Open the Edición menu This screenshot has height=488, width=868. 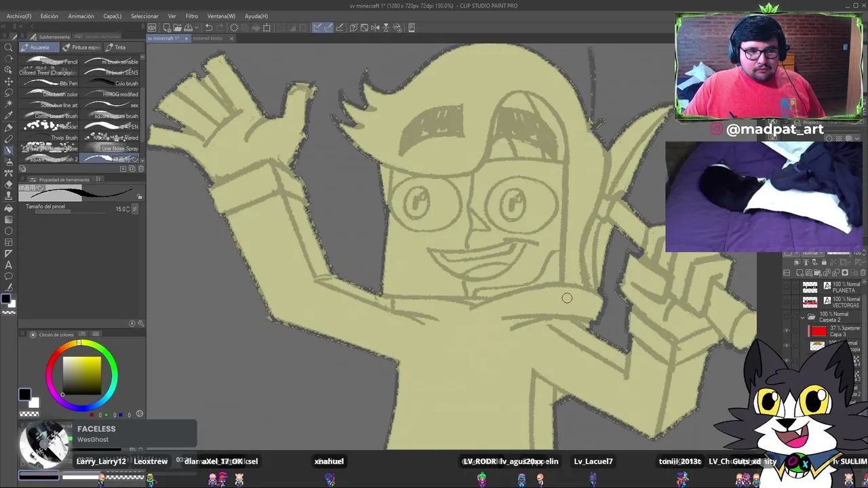pos(49,16)
